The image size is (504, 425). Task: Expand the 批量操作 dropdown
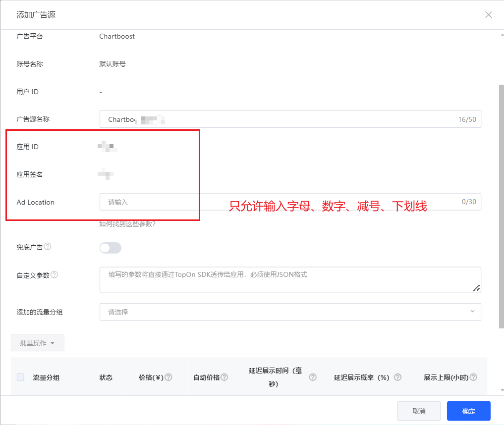pos(37,342)
